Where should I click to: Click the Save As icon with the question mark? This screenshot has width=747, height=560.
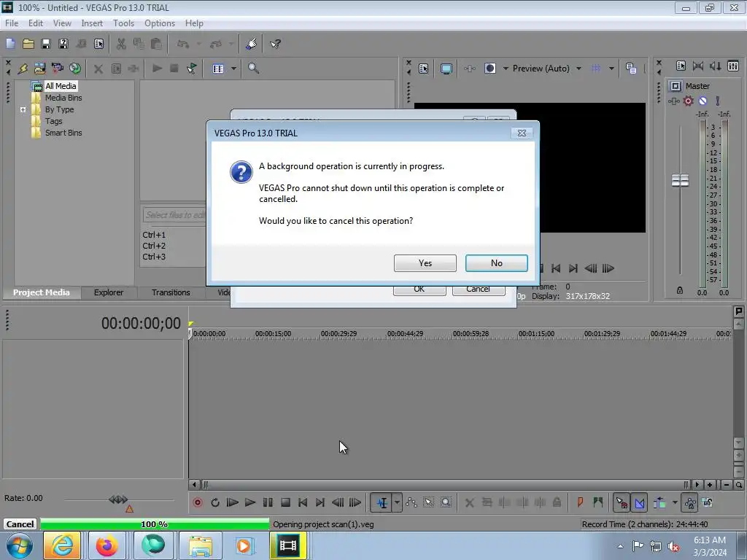point(63,44)
